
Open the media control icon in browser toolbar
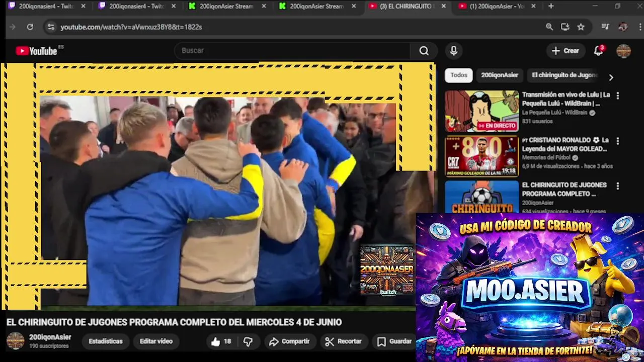[x=605, y=27]
